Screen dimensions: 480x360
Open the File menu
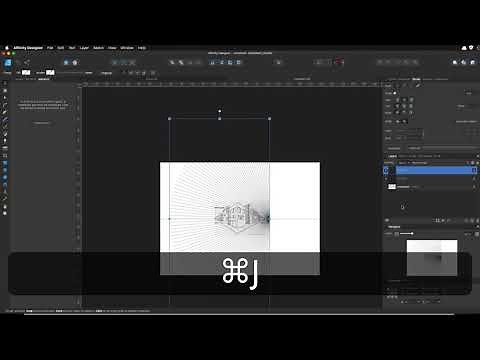coord(50,48)
